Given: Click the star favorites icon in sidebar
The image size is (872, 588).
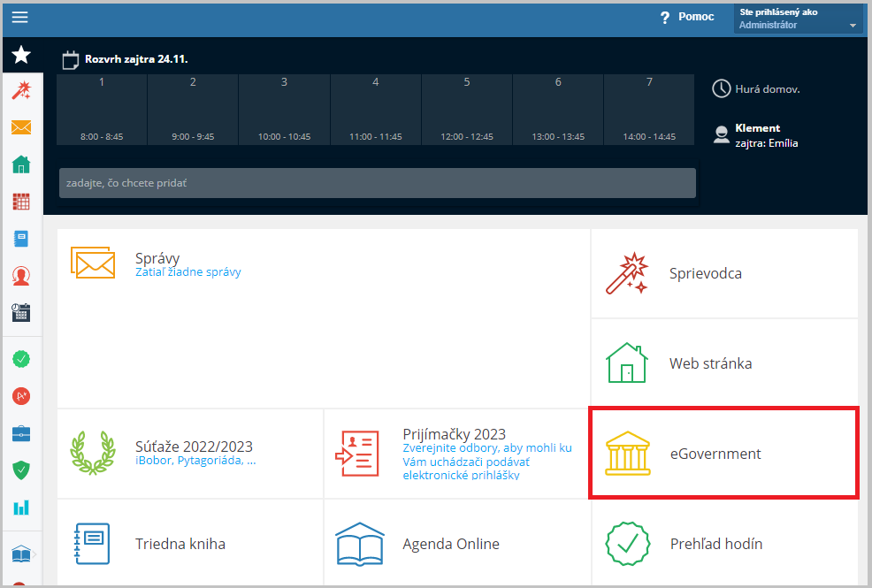Looking at the screenshot, I should [x=21, y=56].
